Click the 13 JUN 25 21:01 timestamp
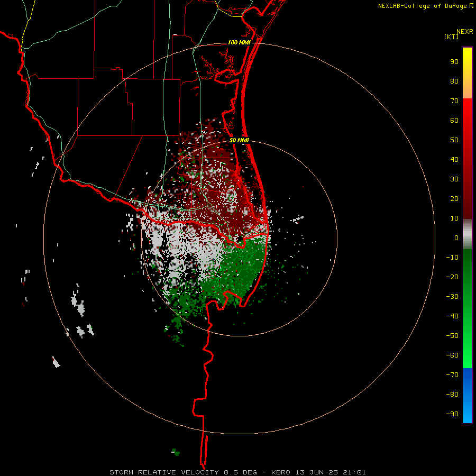The image size is (476, 476). [331, 472]
